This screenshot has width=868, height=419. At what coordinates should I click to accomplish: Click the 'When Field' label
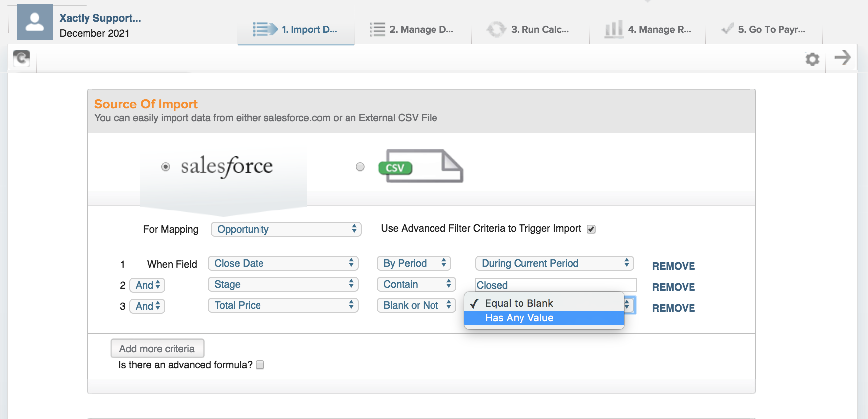click(172, 264)
